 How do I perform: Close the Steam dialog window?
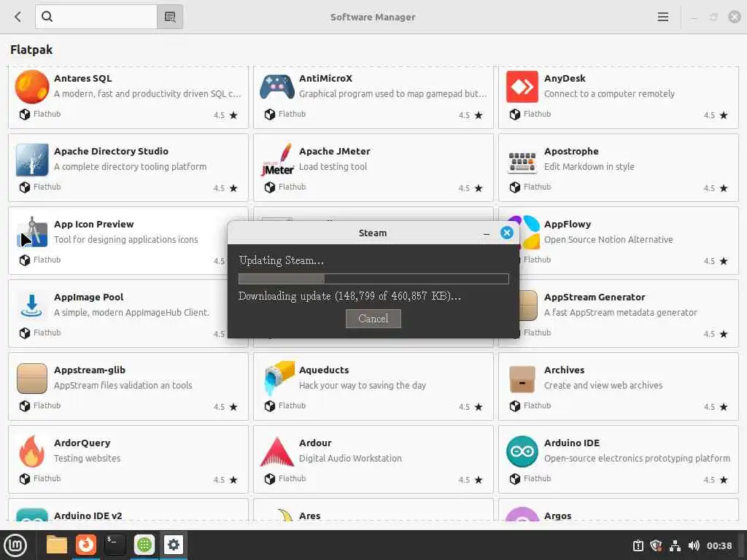pos(507,233)
